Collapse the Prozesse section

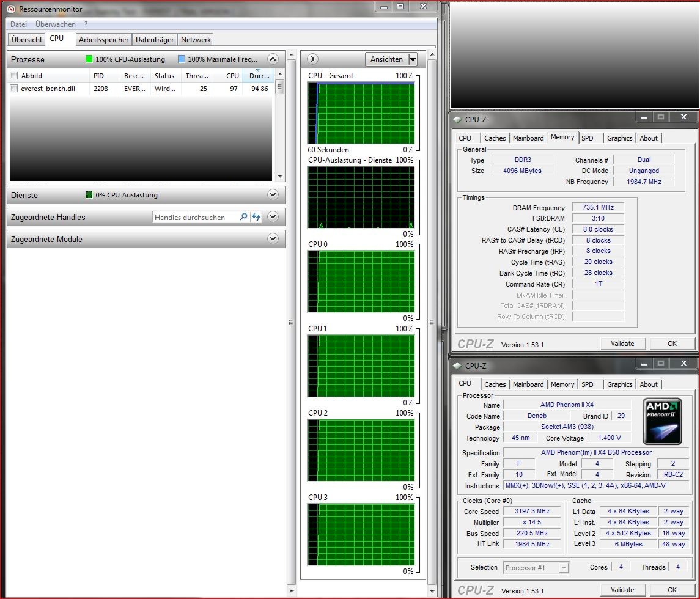[273, 59]
